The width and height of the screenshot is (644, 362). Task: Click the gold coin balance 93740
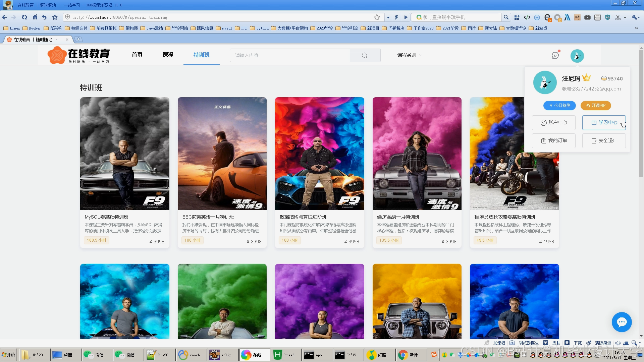pyautogui.click(x=612, y=78)
